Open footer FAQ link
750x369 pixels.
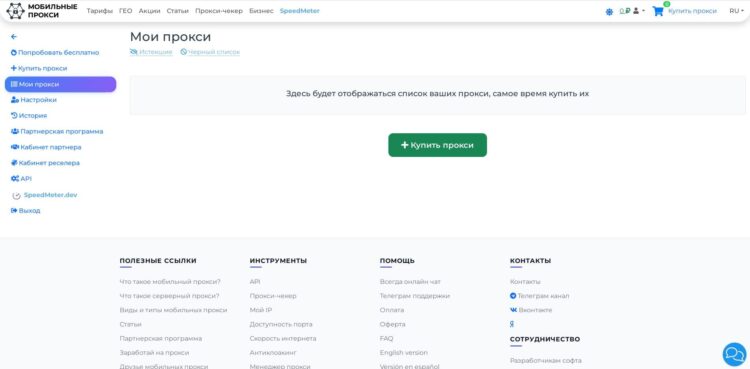386,338
